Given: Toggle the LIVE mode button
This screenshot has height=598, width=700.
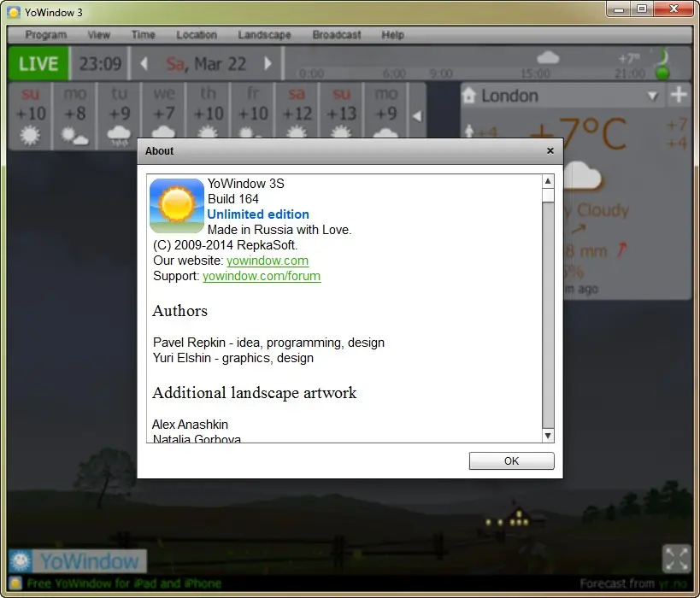Looking at the screenshot, I should click(x=38, y=63).
